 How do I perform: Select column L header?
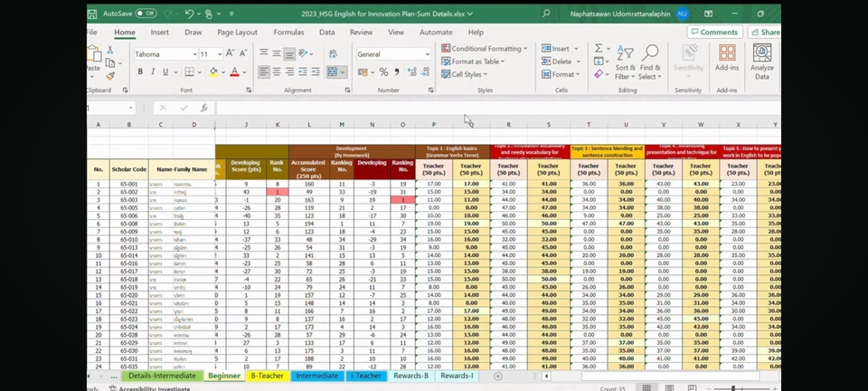309,125
